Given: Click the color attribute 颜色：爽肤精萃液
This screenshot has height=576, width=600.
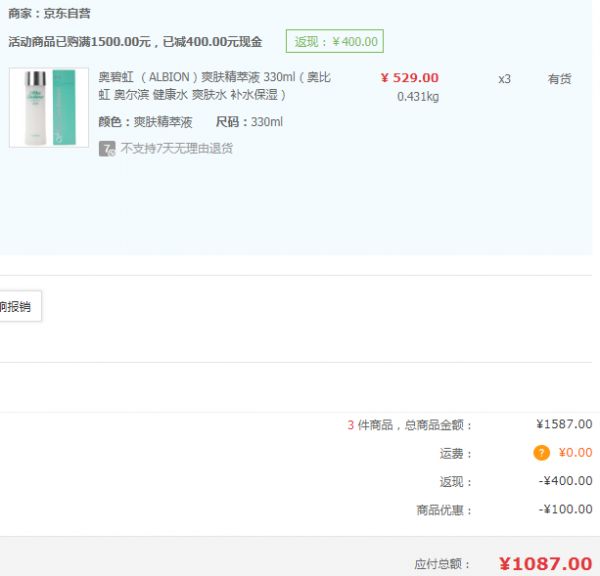Looking at the screenshot, I should (145, 122).
